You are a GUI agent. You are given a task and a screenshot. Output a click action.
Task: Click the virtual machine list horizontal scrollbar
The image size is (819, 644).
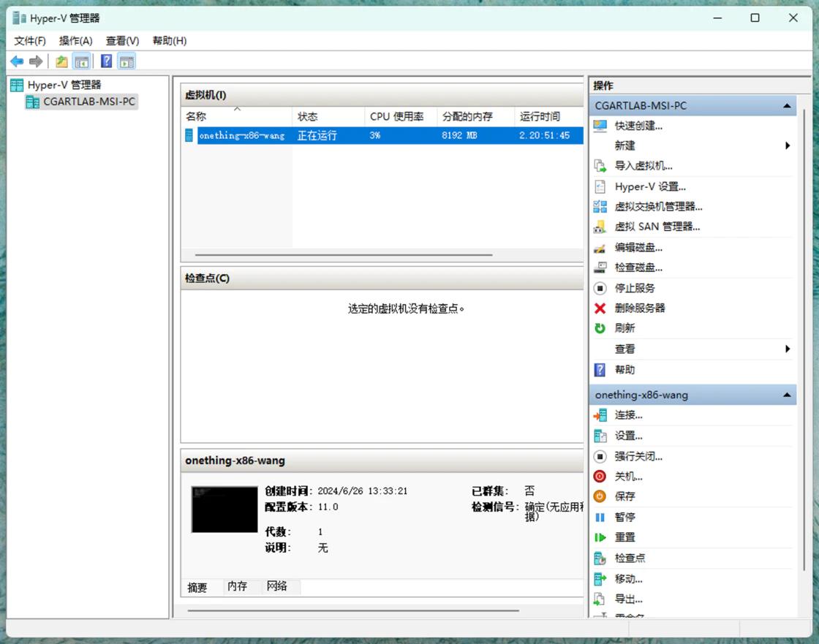coord(344,255)
